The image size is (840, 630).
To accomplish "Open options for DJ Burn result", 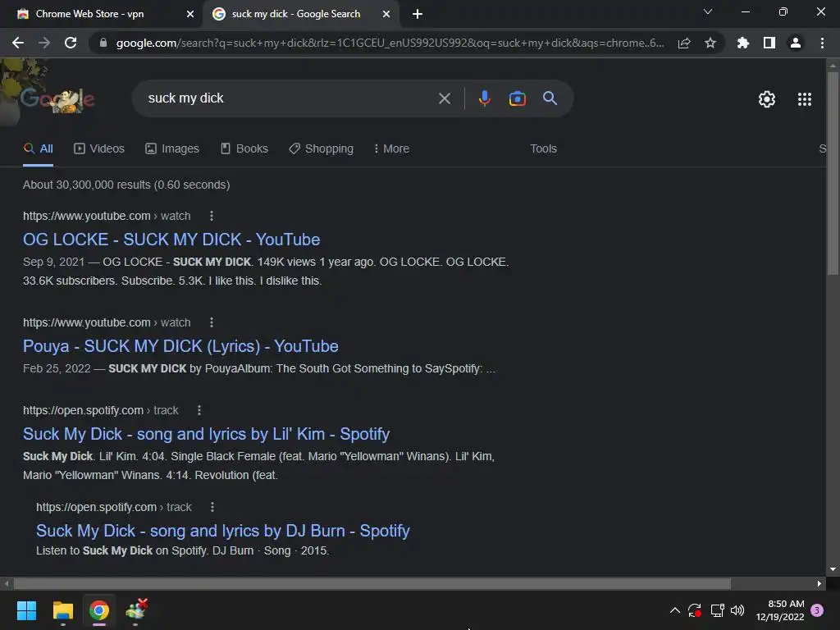I will 212,507.
